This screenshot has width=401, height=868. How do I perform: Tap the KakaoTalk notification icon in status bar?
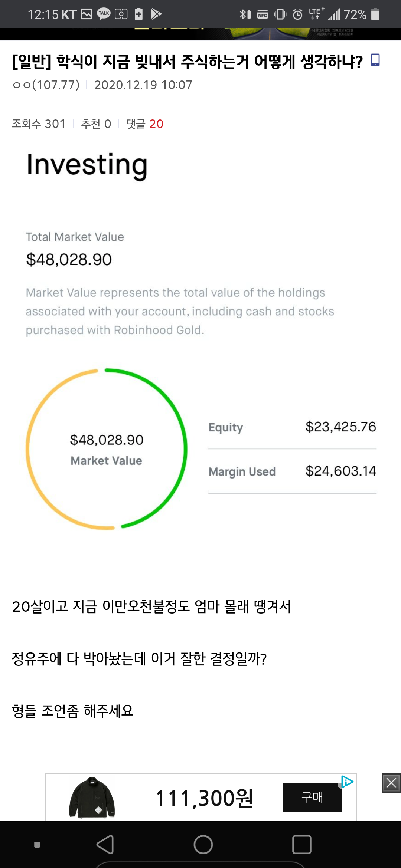coord(104,14)
